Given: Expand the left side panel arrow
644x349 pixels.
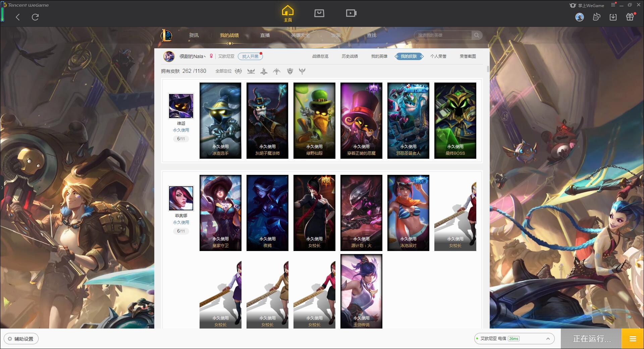Looking at the screenshot, I should [2, 187].
